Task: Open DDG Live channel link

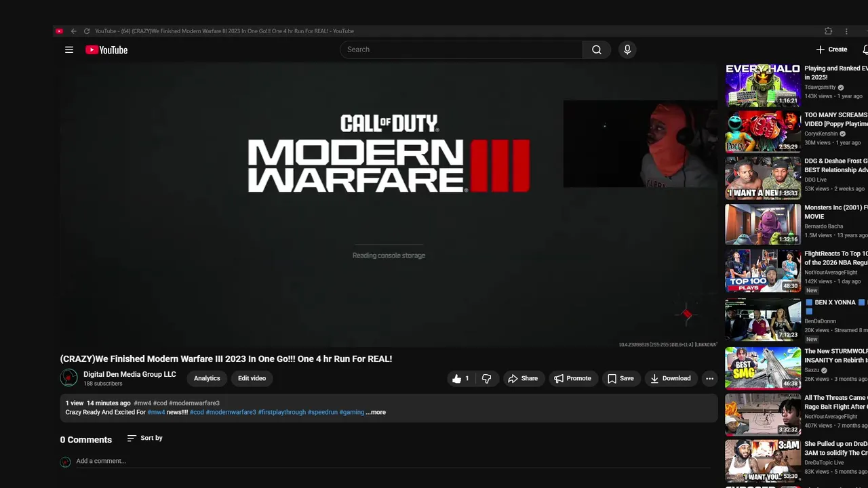Action: pos(816,180)
